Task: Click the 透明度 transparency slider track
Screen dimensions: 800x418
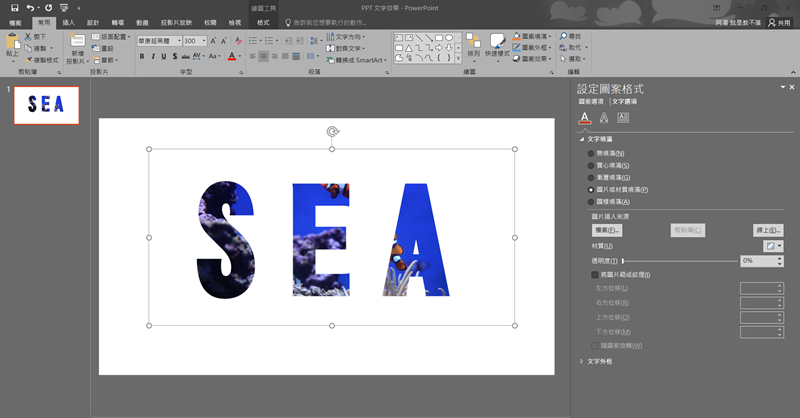Action: click(680, 260)
